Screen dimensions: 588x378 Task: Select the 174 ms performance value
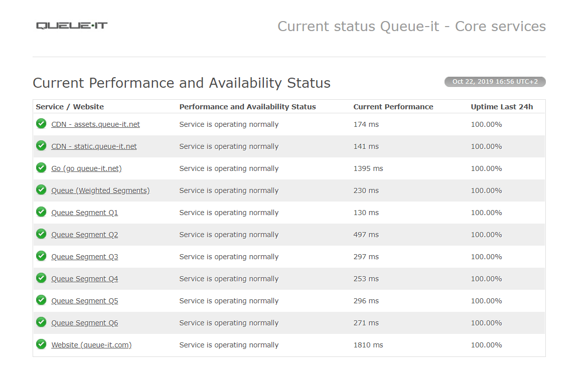(366, 124)
